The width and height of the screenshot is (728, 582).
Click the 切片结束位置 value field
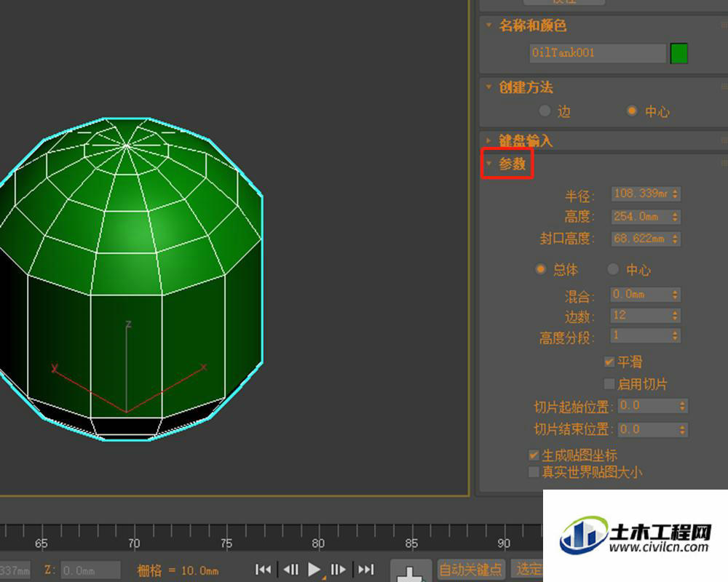648,429
